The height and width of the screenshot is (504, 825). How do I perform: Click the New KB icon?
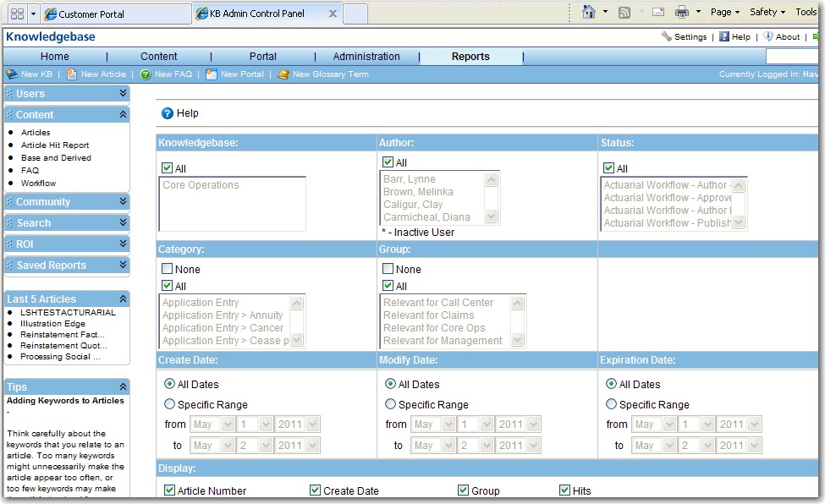(12, 74)
